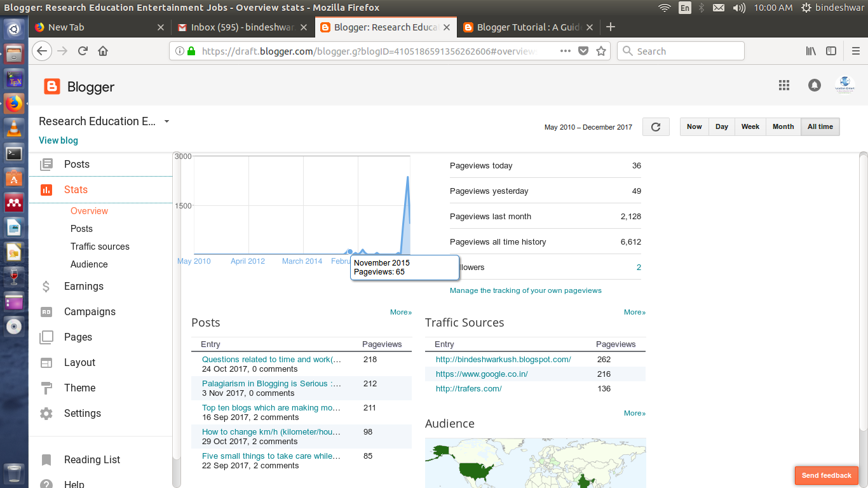Select the All time range

pos(820,127)
